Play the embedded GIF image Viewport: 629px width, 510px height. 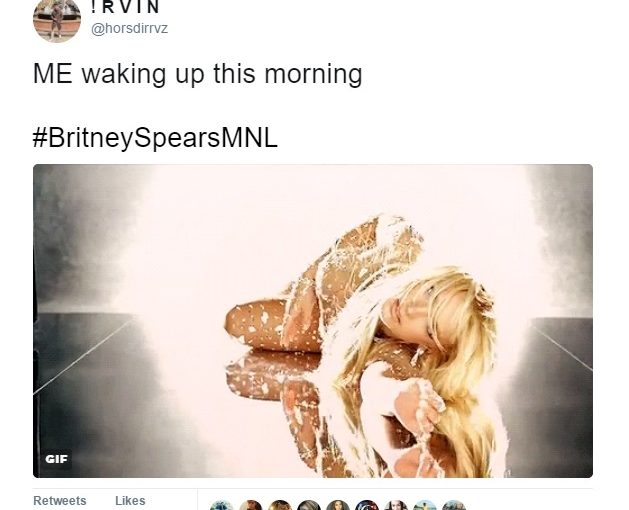pyautogui.click(x=313, y=321)
